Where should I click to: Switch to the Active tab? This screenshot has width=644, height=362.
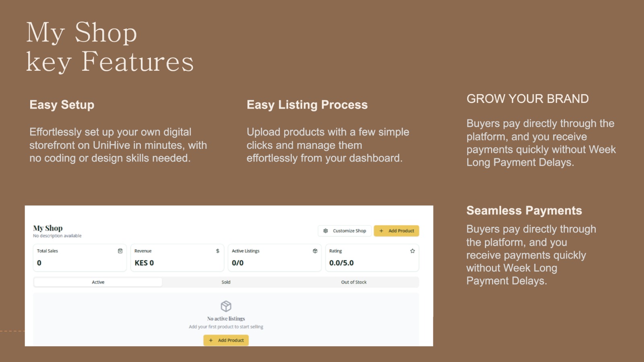tap(98, 282)
